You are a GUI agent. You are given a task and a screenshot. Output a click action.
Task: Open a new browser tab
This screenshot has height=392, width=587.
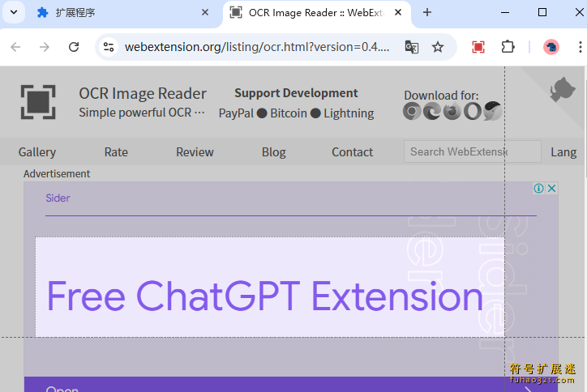point(427,12)
